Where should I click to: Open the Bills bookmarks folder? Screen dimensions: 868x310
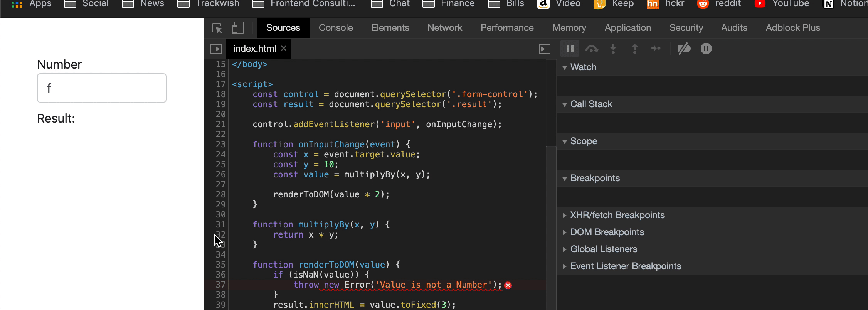click(506, 4)
